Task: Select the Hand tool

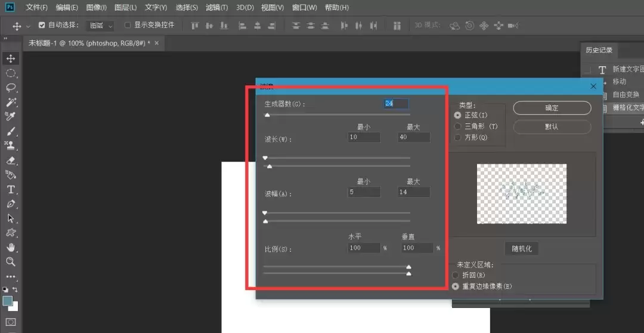Action: click(11, 247)
